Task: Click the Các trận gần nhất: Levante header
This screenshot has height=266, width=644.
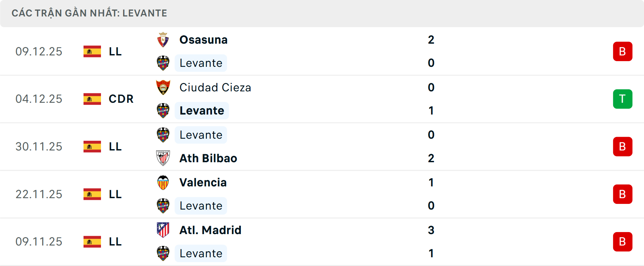Action: 89,13
